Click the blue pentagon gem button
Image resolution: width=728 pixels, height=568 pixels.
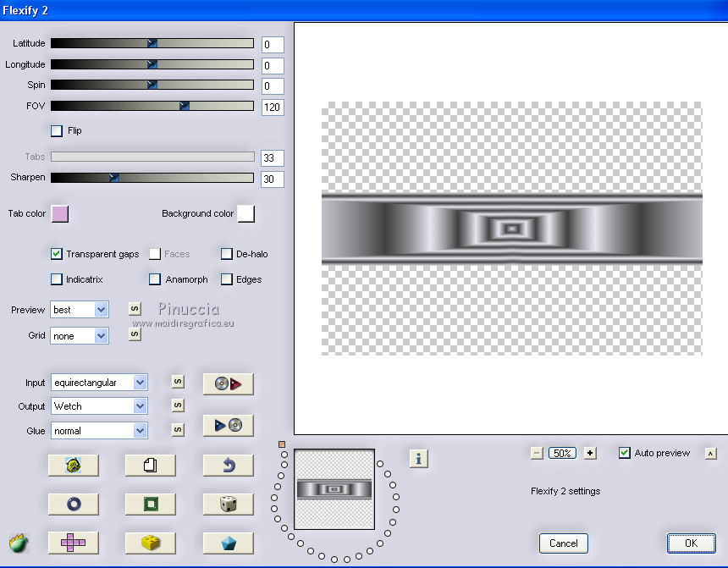pyautogui.click(x=228, y=543)
